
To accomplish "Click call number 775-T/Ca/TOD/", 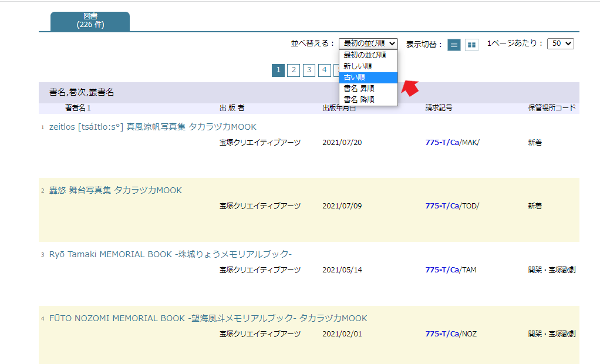I will (x=452, y=206).
